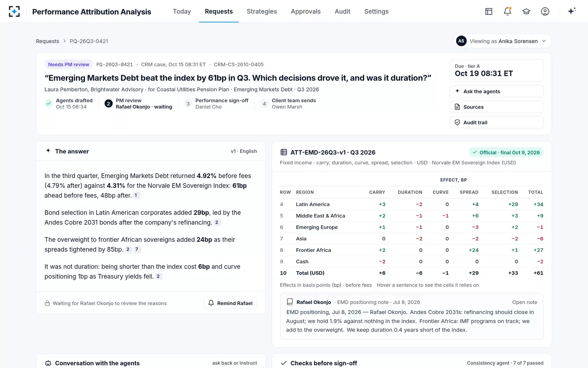Open notifications bell
The width and height of the screenshot is (588, 368).
[508, 11]
